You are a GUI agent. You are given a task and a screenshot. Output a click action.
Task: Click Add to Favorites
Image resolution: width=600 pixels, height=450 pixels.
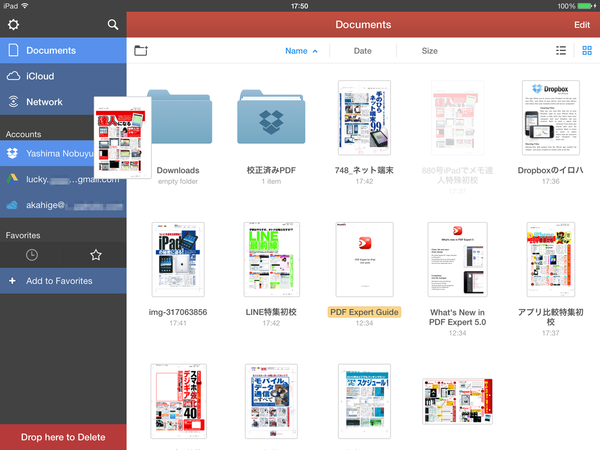(x=63, y=281)
